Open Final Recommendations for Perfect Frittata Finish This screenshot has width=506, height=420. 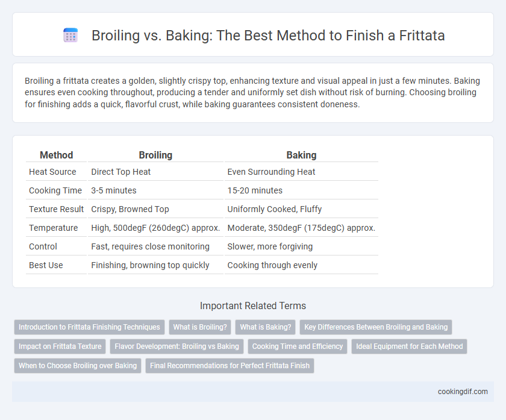(x=230, y=366)
